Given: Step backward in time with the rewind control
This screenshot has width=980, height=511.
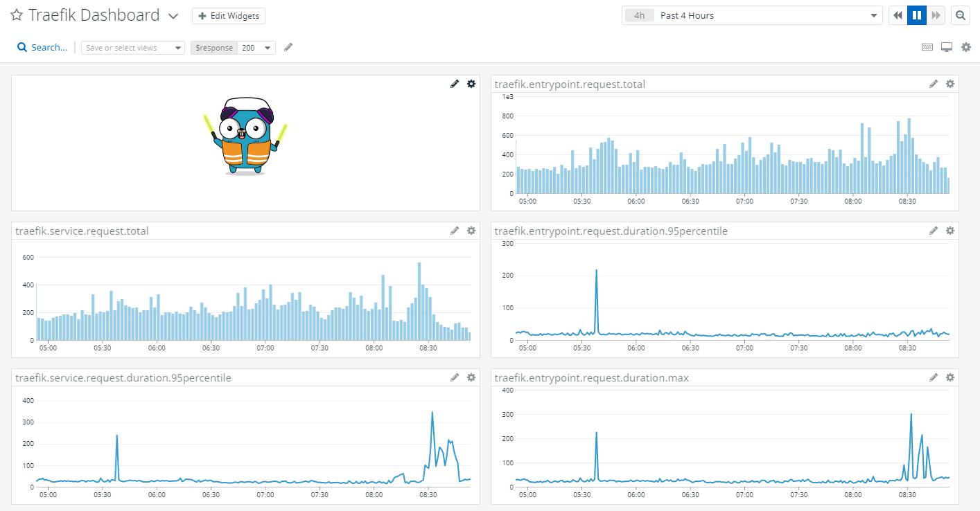Looking at the screenshot, I should tap(898, 15).
